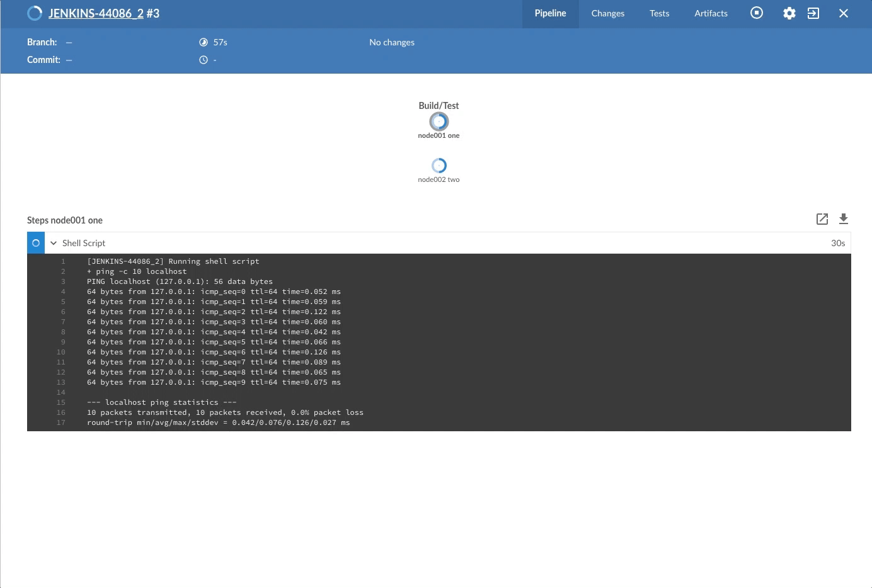Click the Shell Script running status icon

point(36,243)
